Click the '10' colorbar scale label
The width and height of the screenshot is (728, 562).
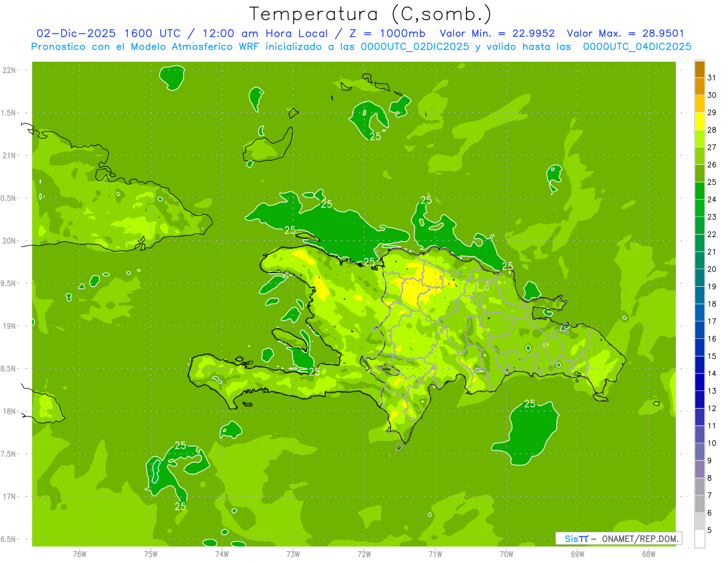[x=712, y=443]
